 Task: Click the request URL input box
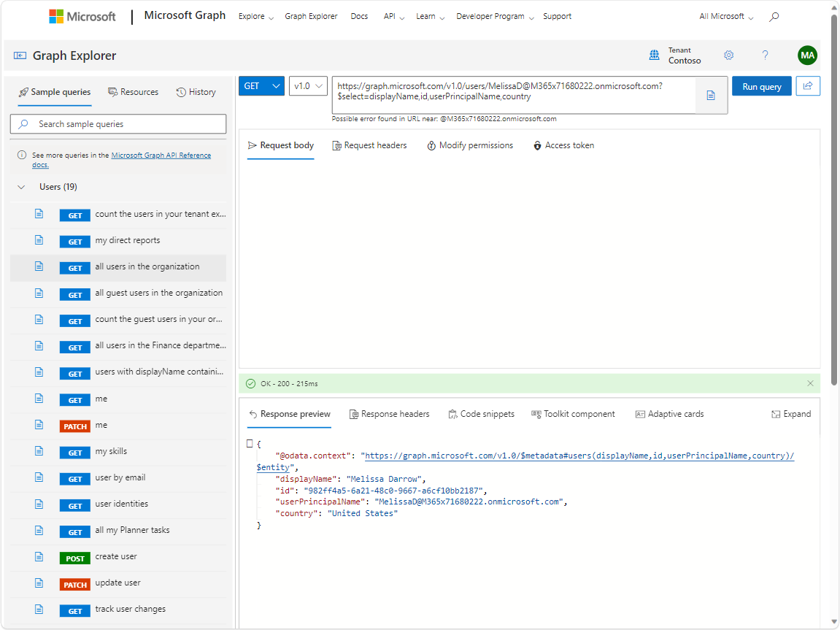[513, 95]
